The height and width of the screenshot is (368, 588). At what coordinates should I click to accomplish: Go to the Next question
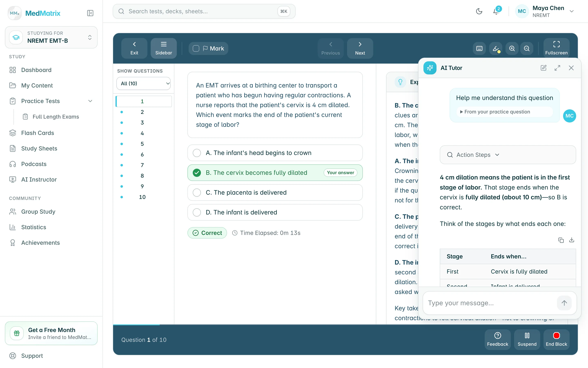[x=360, y=48]
